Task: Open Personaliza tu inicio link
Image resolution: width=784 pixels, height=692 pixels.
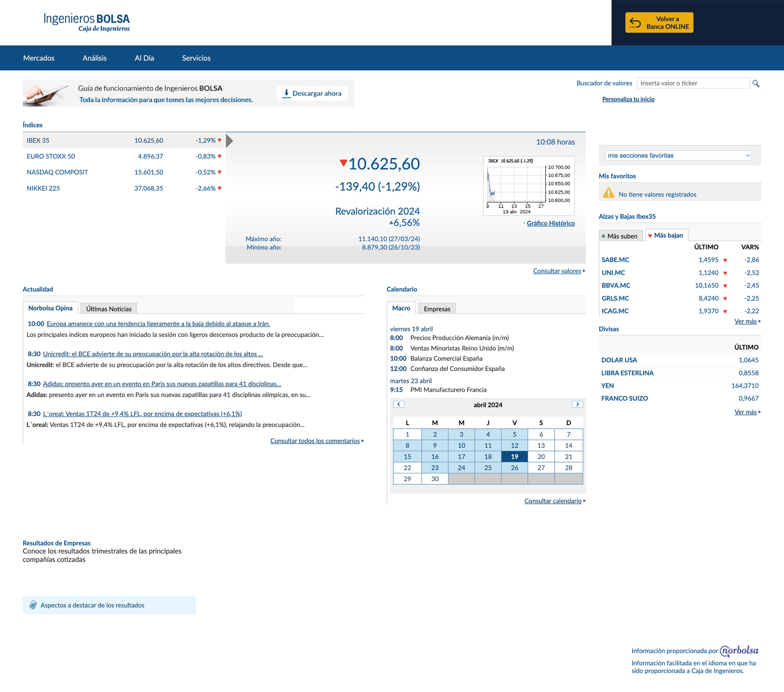Action: point(628,99)
